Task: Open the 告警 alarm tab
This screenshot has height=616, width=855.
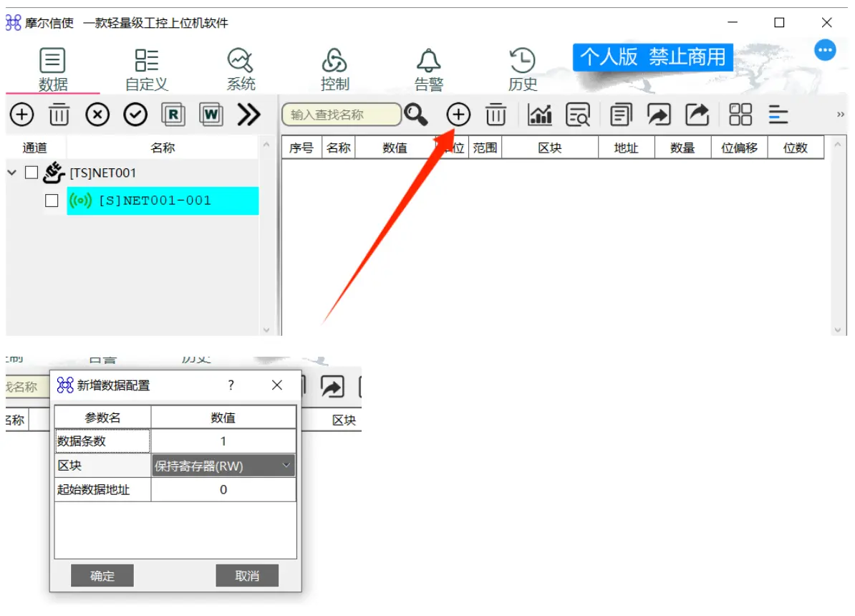Action: point(429,69)
